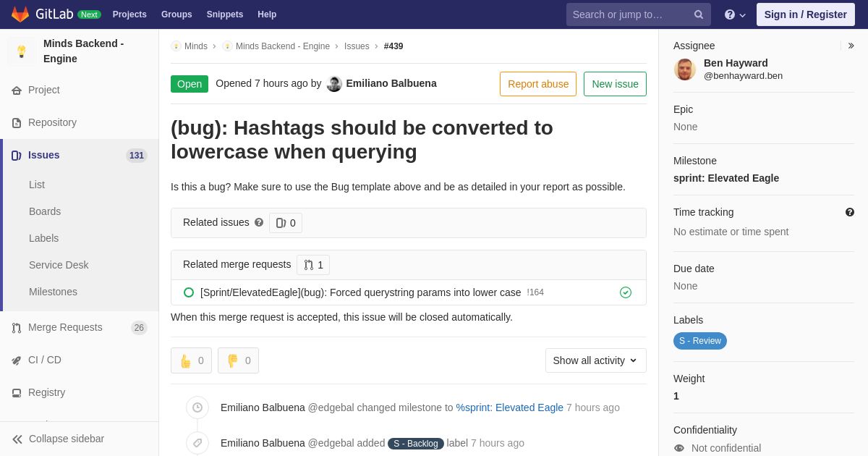Collapse sidebar with double-chevron icon
The height and width of the screenshot is (456, 868).
tap(17, 439)
